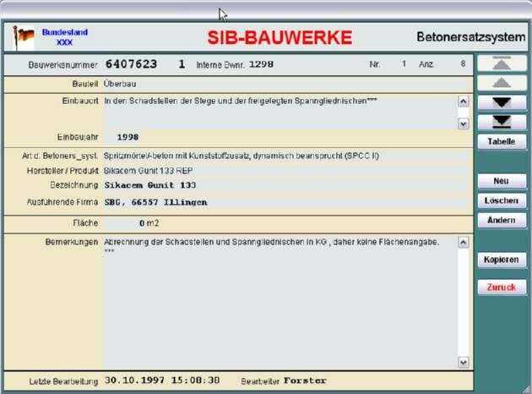Go to previous record arrow button
The height and width of the screenshot is (394, 532).
[x=502, y=83]
